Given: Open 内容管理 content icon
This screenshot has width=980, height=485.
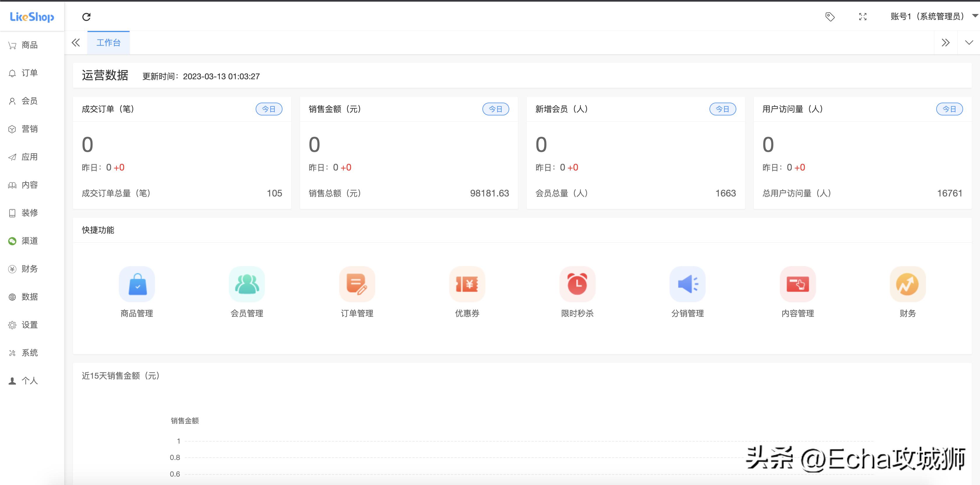Looking at the screenshot, I should point(797,284).
